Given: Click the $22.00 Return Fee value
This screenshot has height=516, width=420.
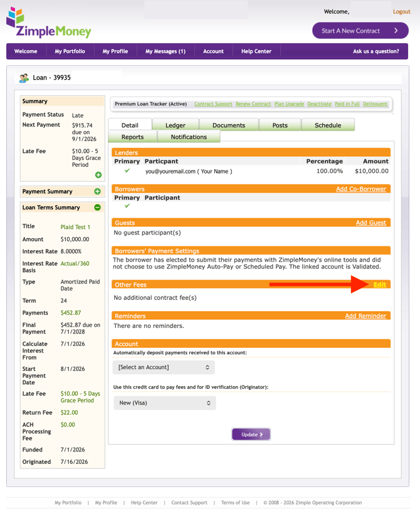Looking at the screenshot, I should (70, 413).
